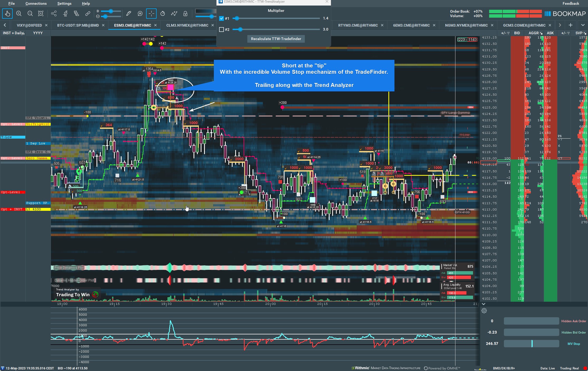Toggle the notes chat bubble tool
The image size is (588, 371).
pyautogui.click(x=140, y=13)
